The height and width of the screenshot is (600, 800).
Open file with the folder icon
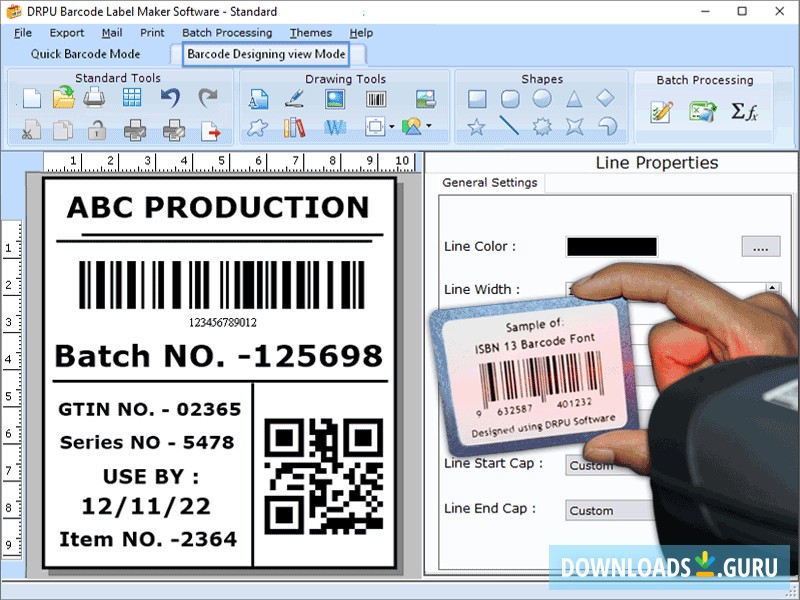coord(64,97)
